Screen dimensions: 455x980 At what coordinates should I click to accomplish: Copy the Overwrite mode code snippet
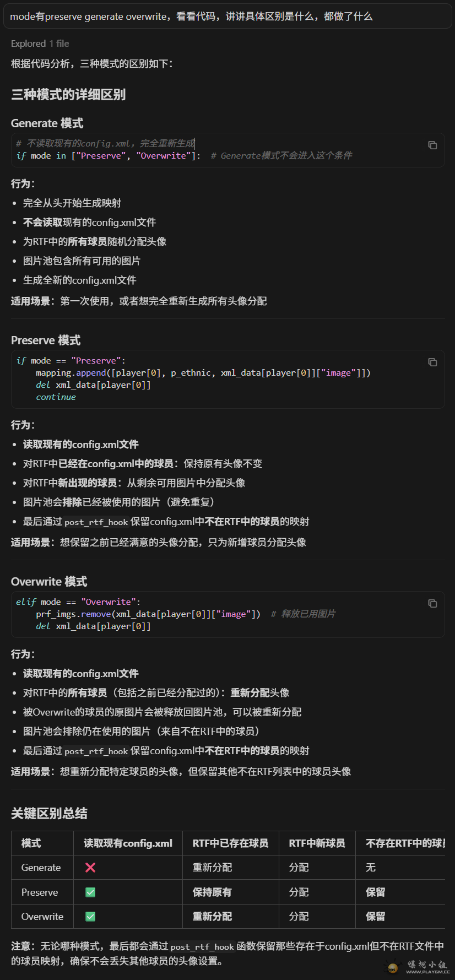tap(432, 603)
